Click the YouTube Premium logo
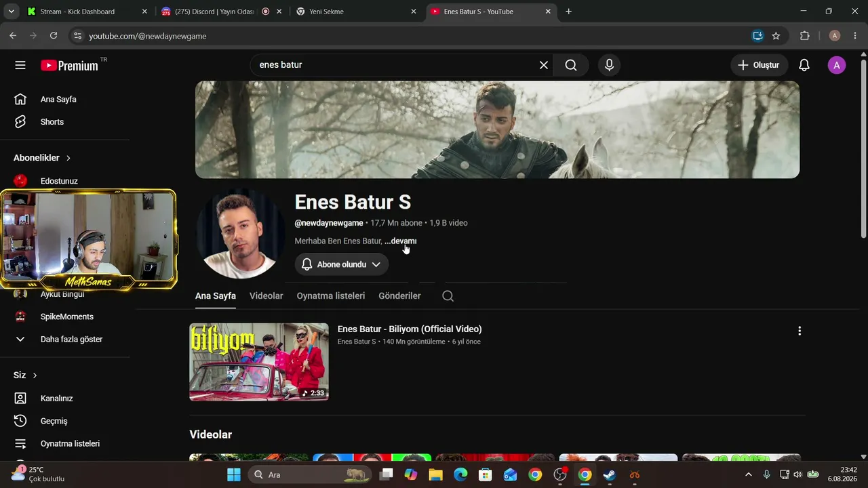The width and height of the screenshot is (868, 488). pos(69,65)
